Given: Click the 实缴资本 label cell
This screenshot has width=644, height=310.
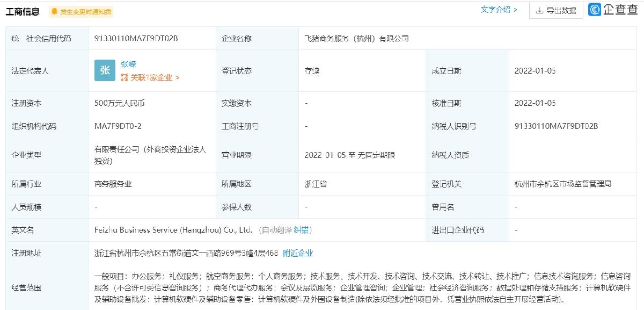Looking at the screenshot, I should (x=257, y=103).
